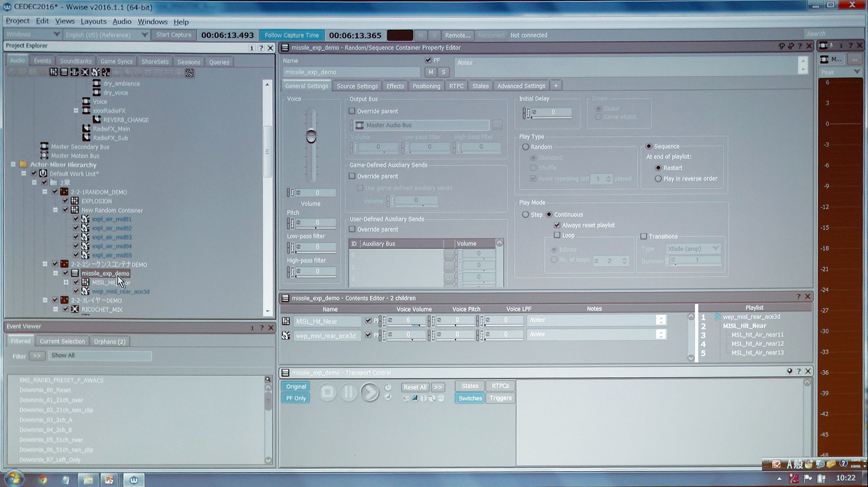
Task: Select the Random play type
Action: [526, 147]
